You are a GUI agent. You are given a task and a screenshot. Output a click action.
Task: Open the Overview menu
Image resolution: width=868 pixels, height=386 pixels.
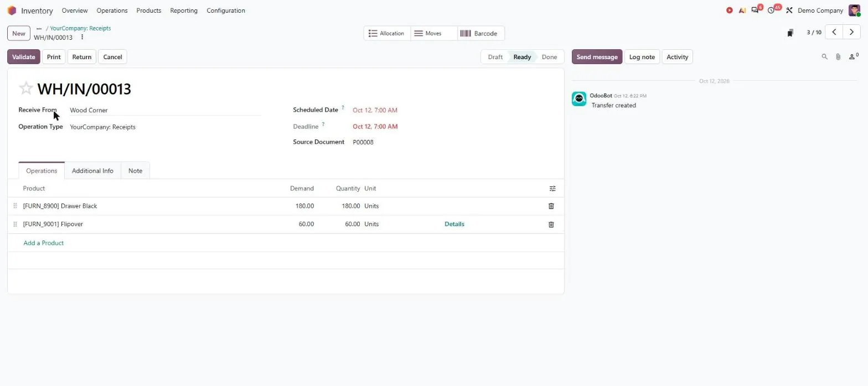(x=75, y=11)
